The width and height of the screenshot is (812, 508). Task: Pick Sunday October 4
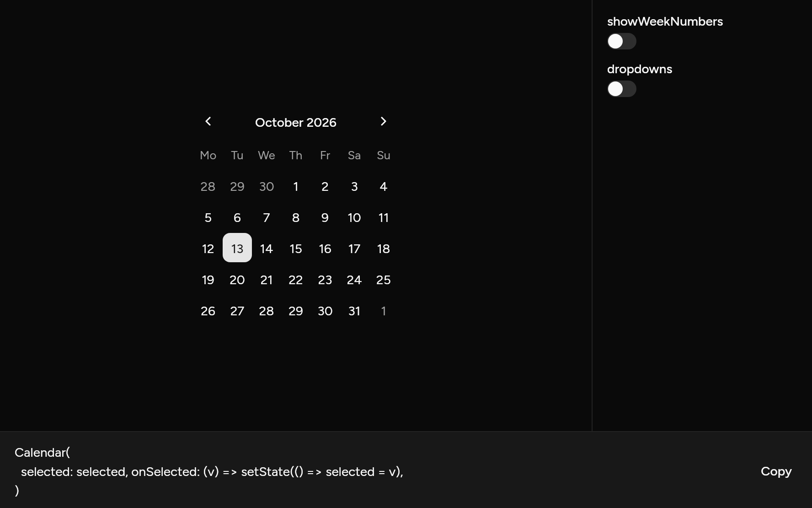[x=384, y=186]
